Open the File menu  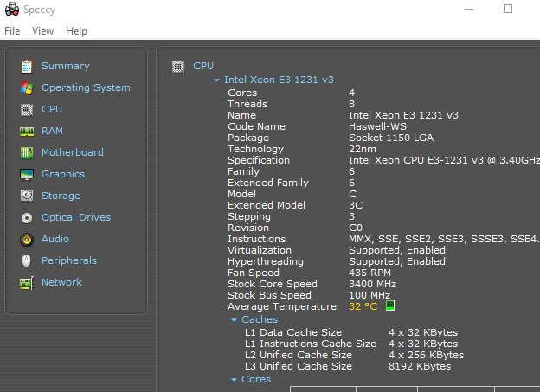(12, 31)
